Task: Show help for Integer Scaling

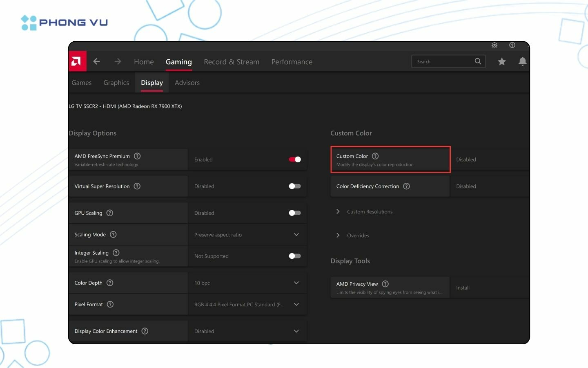Action: click(116, 253)
